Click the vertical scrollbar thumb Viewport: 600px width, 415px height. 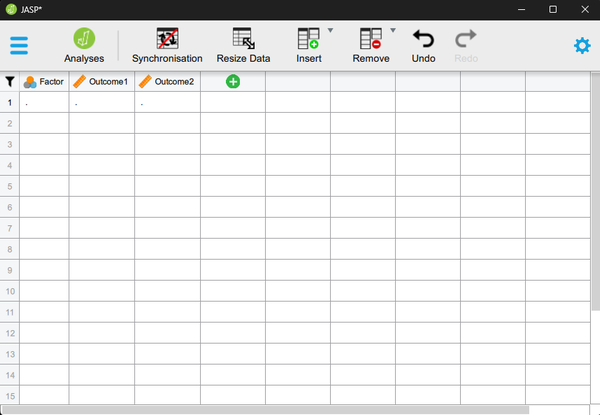point(596,191)
